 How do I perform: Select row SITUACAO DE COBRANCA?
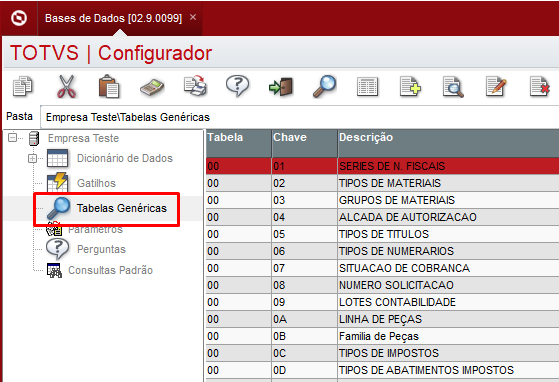coord(383,268)
